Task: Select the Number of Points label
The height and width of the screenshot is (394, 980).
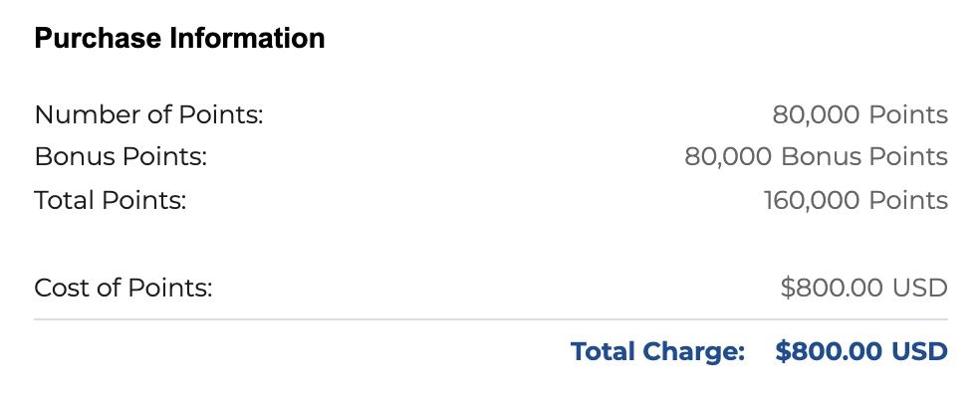Action: (x=148, y=114)
